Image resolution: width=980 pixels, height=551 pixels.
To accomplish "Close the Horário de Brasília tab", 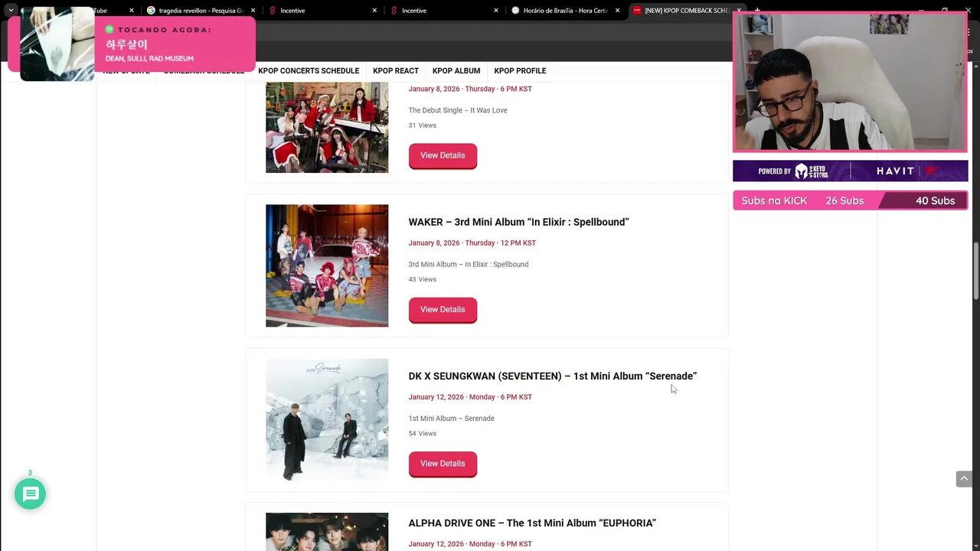I will point(617,11).
